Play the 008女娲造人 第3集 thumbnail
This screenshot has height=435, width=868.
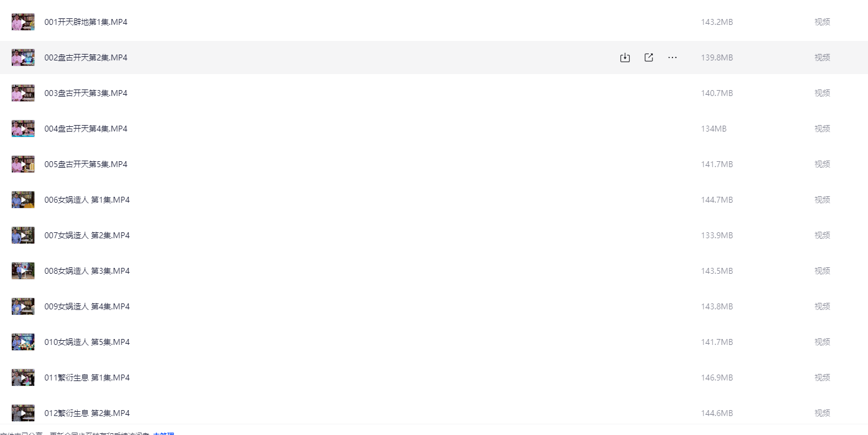tap(23, 271)
